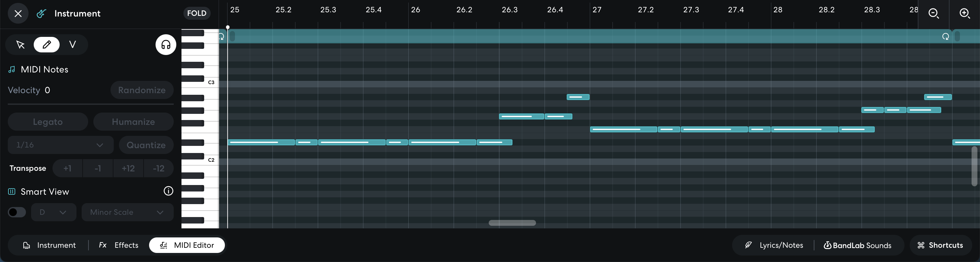Switch to the Fx Effects tab
The width and height of the screenshot is (980, 262).
[x=119, y=245]
